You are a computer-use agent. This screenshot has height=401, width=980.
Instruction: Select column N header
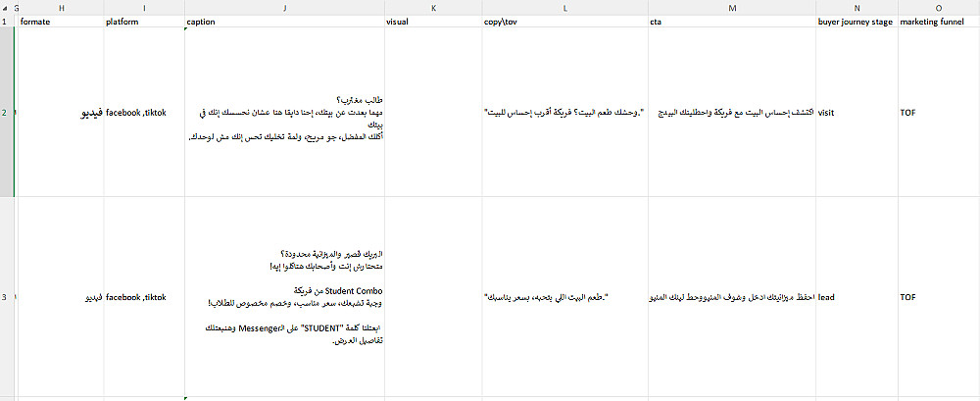(x=857, y=8)
